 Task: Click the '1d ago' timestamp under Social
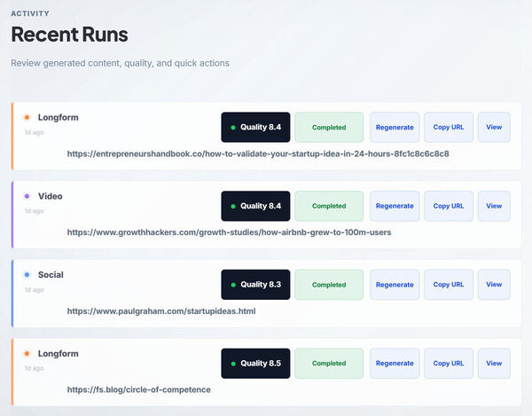click(34, 290)
